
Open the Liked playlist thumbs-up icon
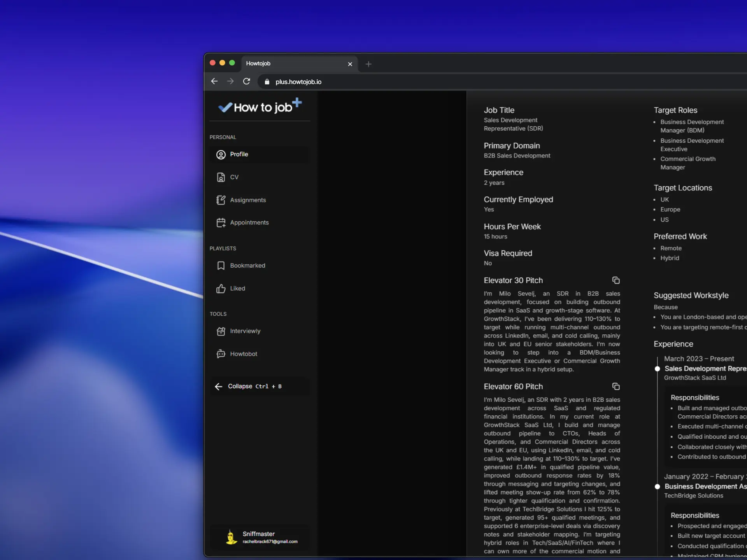pyautogui.click(x=221, y=289)
